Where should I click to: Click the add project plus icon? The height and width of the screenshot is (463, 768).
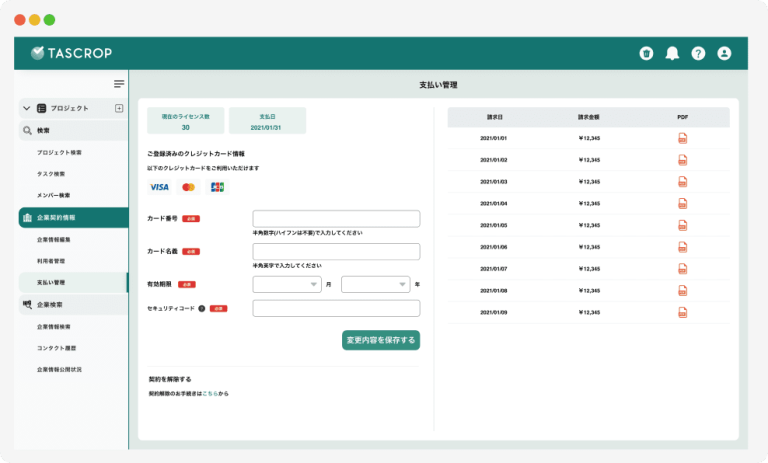tap(119, 108)
